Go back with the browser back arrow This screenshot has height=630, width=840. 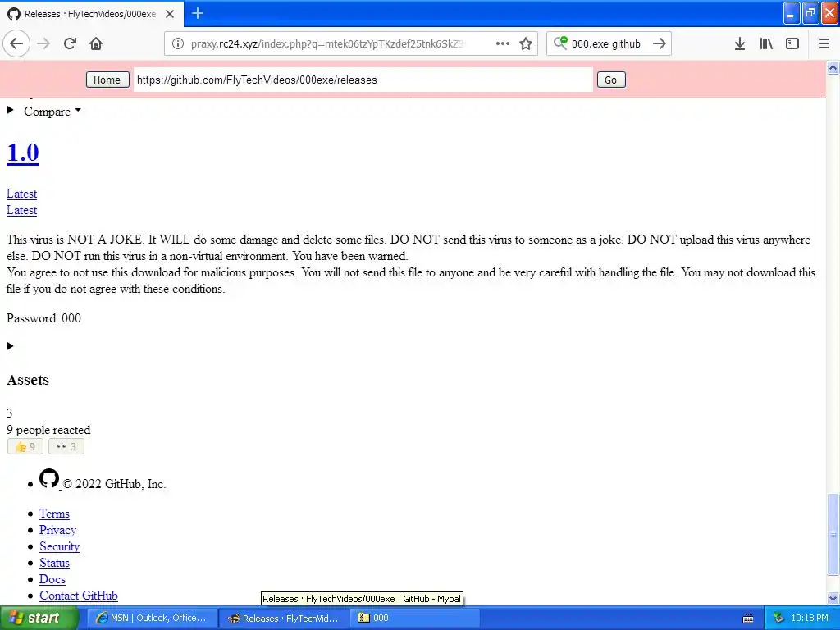pos(16,44)
